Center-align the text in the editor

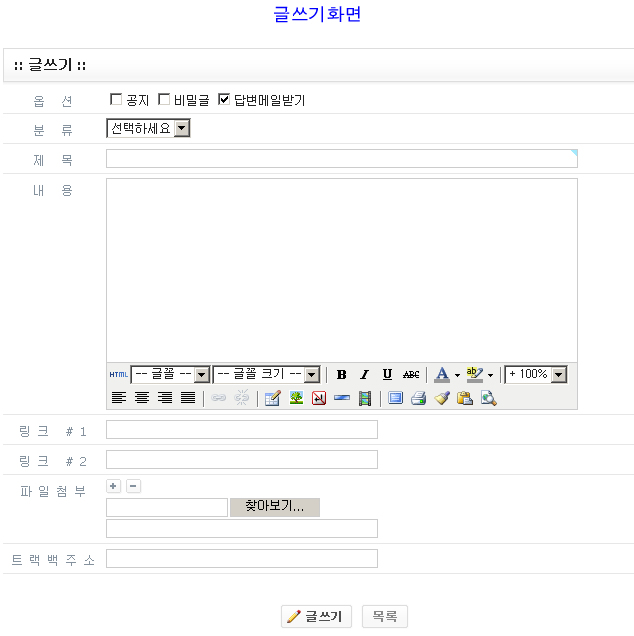coord(141,398)
